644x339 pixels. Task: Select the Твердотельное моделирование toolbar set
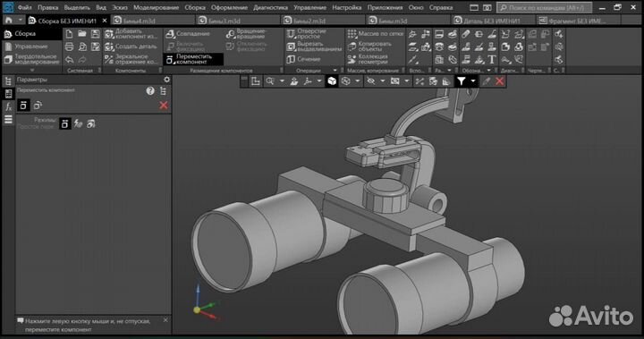click(x=32, y=59)
